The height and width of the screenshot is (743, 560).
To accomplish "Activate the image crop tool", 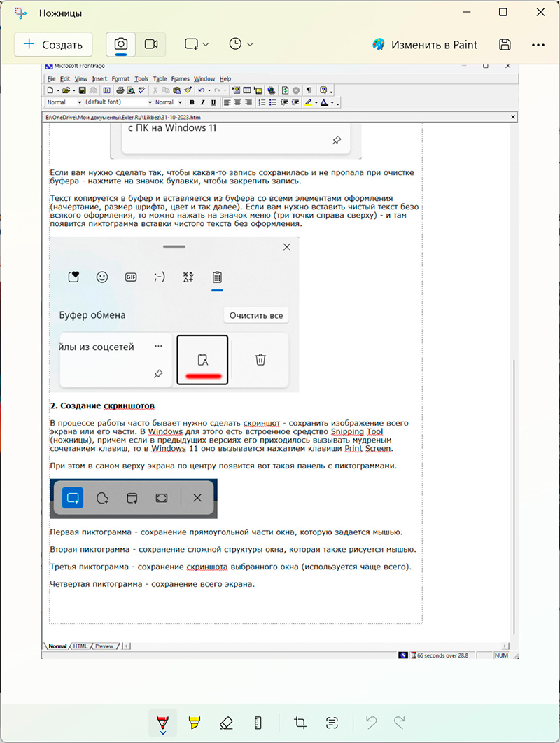I will point(300,723).
